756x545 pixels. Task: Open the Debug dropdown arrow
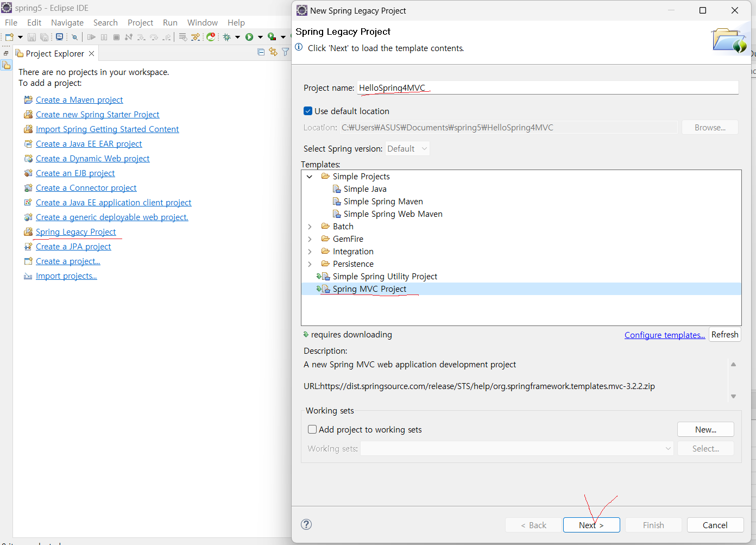pyautogui.click(x=237, y=37)
